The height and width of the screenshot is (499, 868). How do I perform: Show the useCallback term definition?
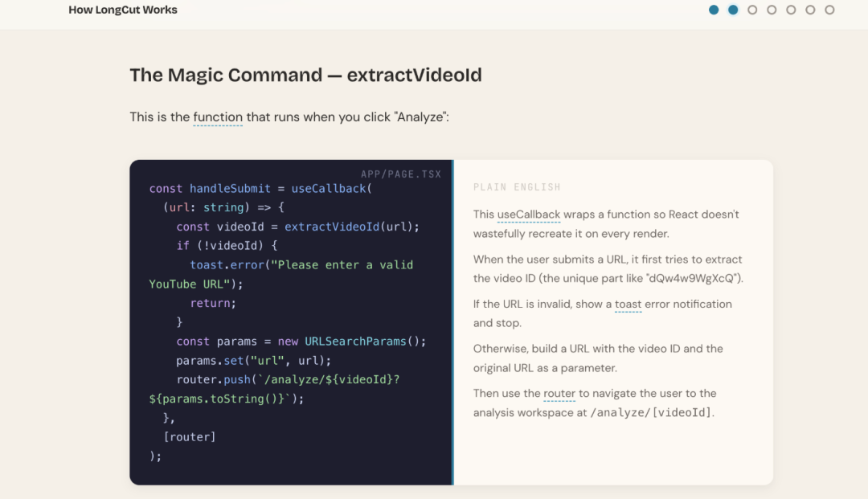[x=529, y=215]
